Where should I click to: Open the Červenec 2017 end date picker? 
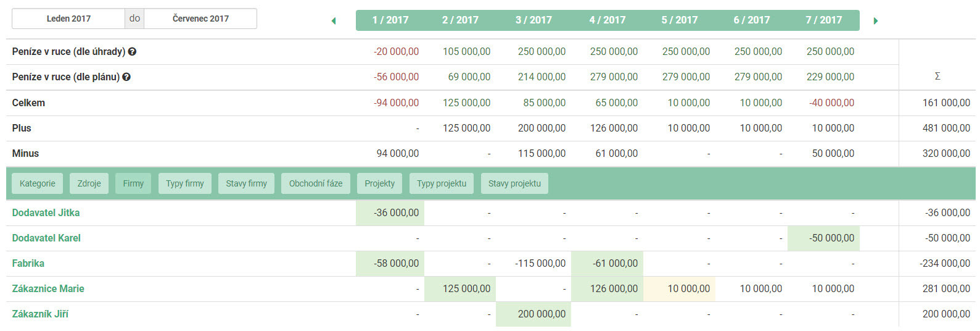tap(200, 19)
